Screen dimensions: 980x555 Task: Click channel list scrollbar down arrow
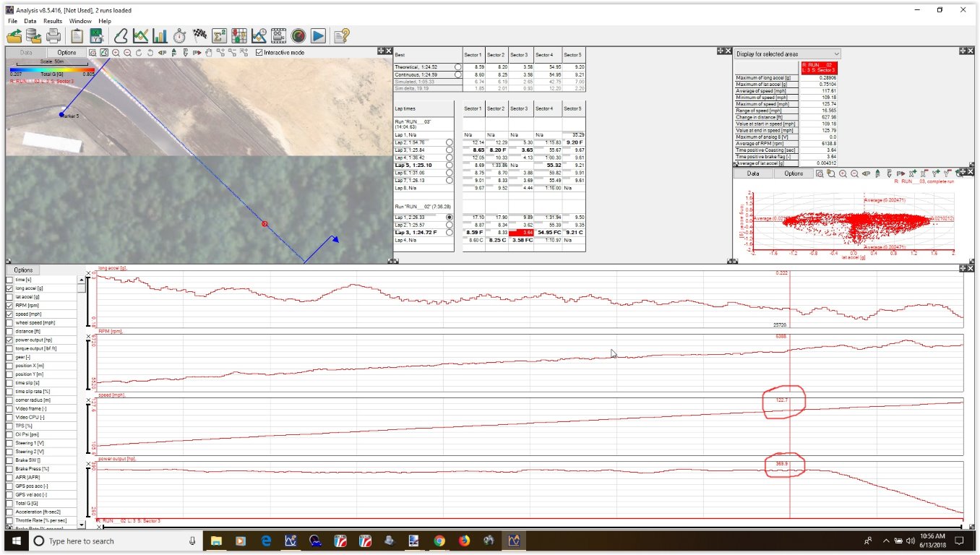(x=81, y=525)
